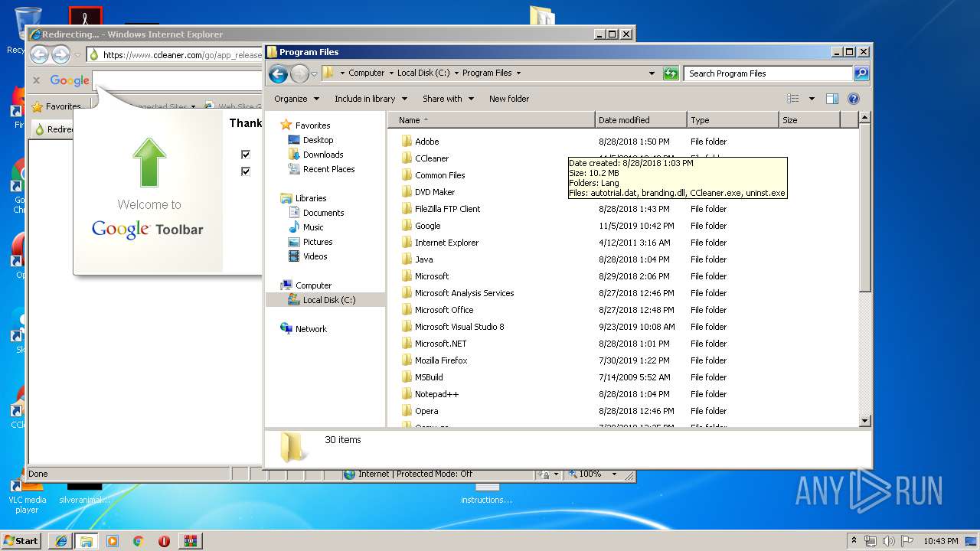Open Internet Explorer from the taskbar
This screenshot has height=551, width=980.
[60, 541]
